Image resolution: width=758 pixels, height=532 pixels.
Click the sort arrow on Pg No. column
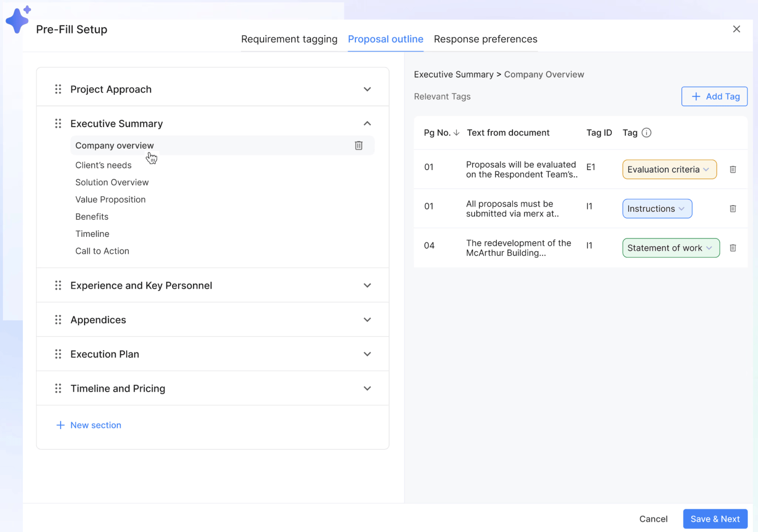456,132
